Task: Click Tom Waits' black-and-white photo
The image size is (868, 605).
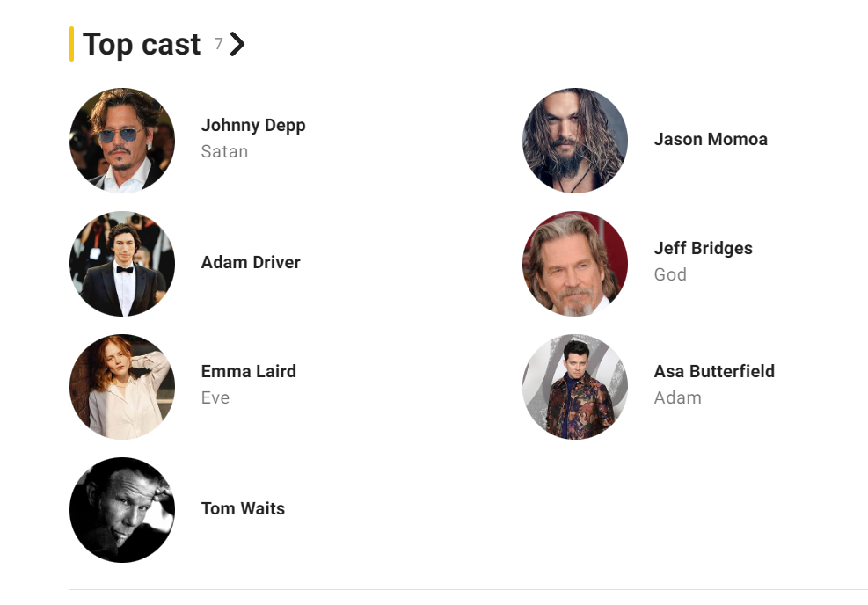Action: (x=122, y=509)
